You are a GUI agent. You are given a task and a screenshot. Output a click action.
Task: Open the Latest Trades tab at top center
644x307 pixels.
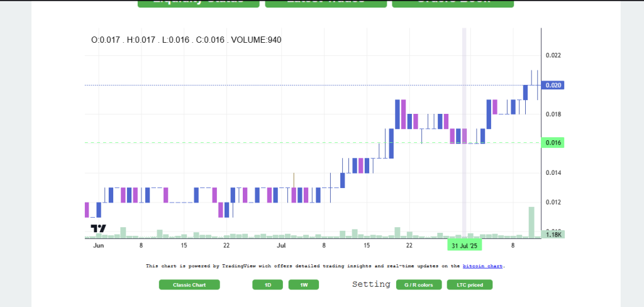click(326, 3)
